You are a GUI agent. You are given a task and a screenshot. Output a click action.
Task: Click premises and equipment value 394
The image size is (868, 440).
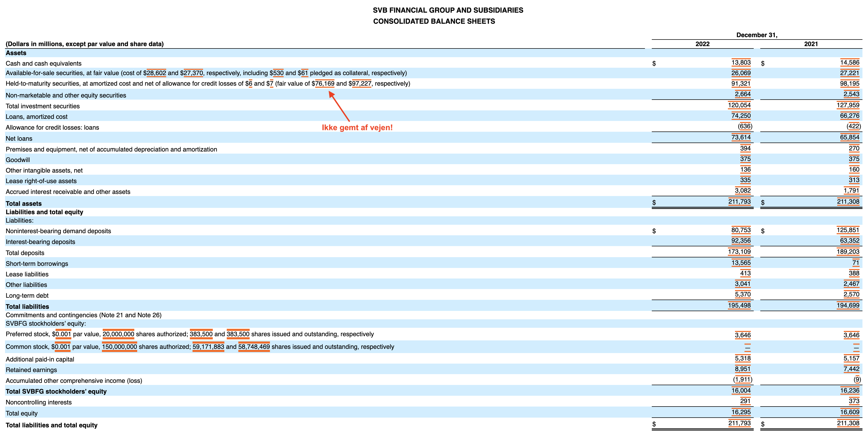[x=745, y=148]
